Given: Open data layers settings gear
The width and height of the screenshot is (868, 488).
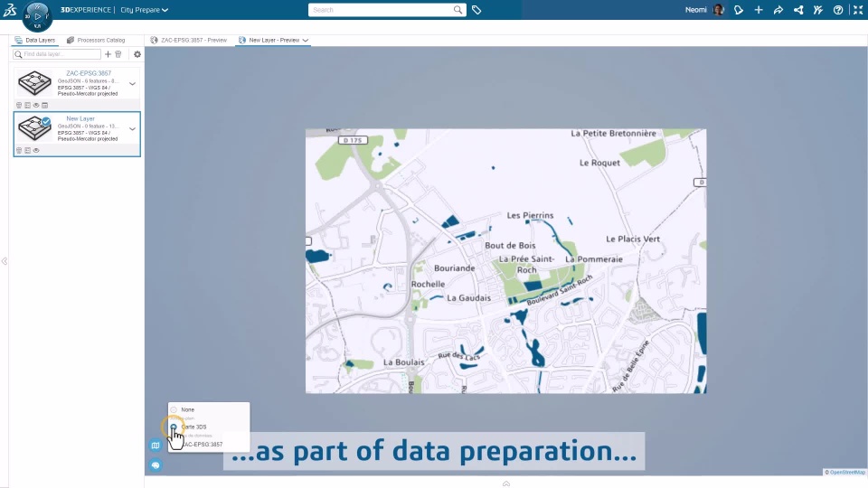Looking at the screenshot, I should [137, 54].
